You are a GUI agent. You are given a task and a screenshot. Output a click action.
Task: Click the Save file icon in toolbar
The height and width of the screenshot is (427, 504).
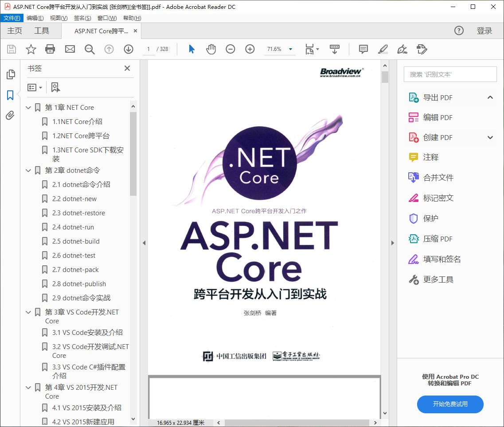pos(12,49)
